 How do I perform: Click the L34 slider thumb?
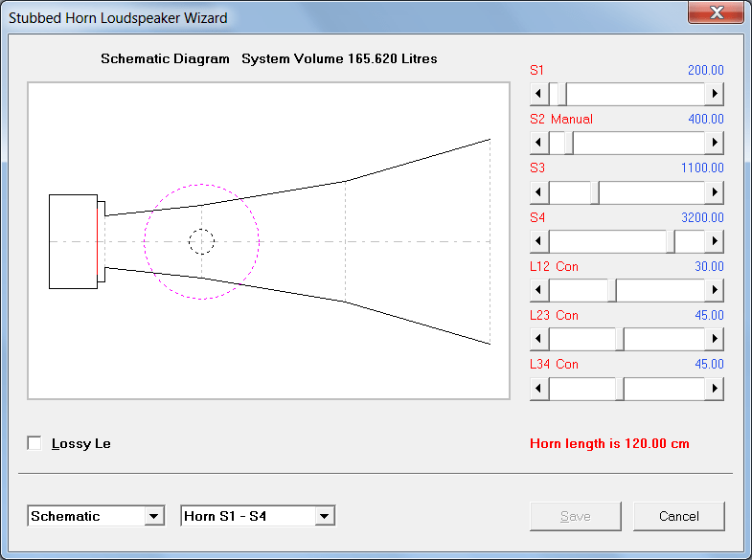[x=620, y=388]
